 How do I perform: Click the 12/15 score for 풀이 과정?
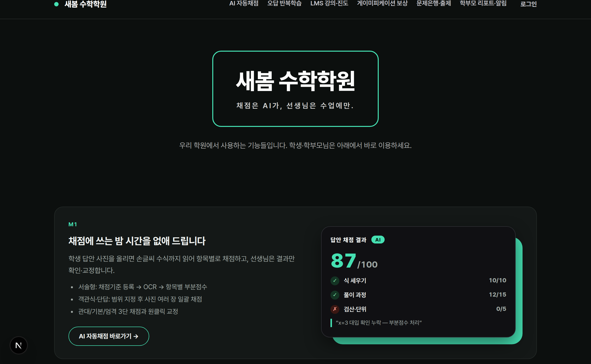pyautogui.click(x=497, y=295)
